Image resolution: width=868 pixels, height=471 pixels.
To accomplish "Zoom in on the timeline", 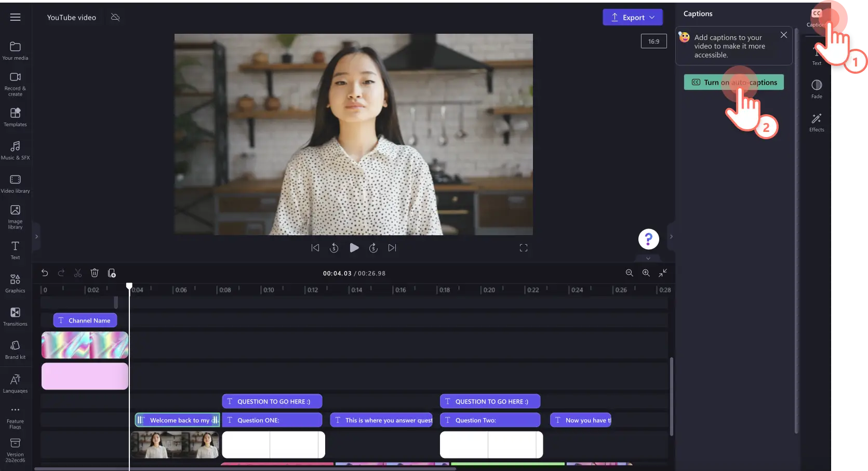I will [646, 273].
